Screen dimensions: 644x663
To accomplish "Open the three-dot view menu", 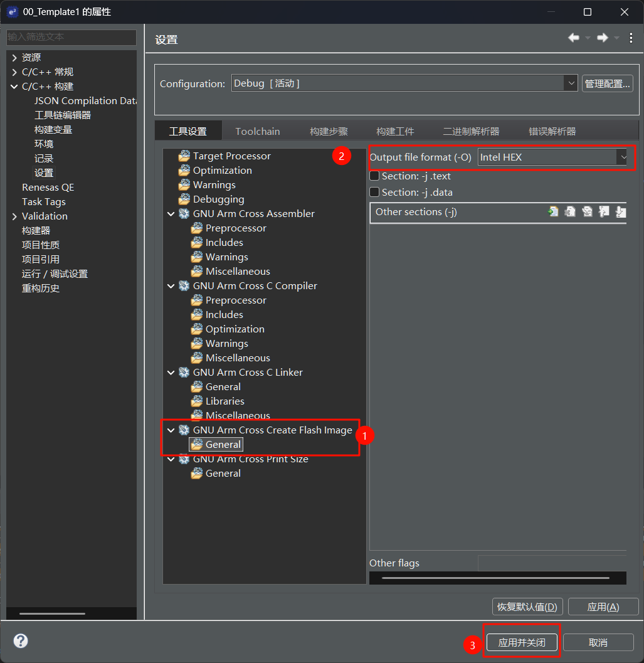I will click(631, 38).
